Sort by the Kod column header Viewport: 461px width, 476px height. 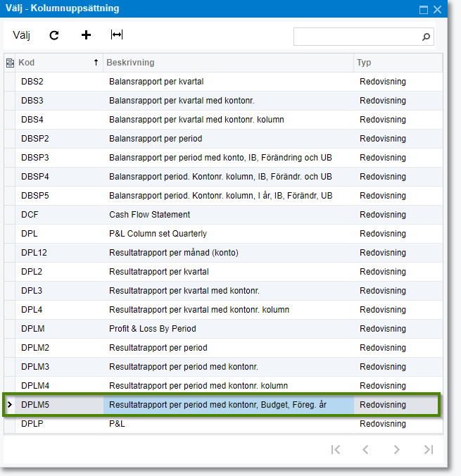point(56,63)
